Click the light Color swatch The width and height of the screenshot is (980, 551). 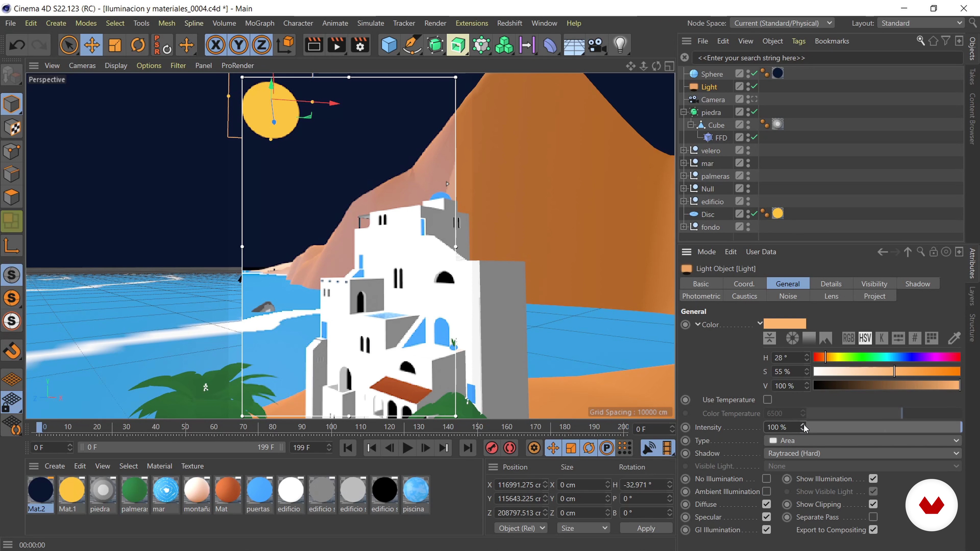point(785,324)
